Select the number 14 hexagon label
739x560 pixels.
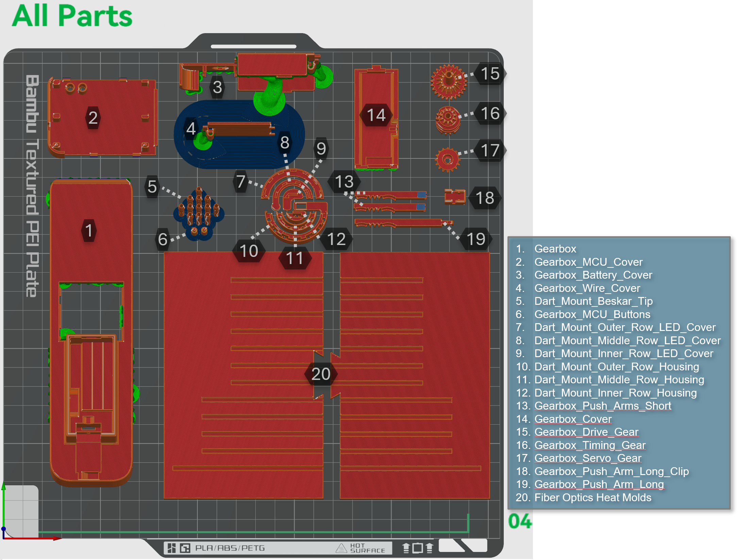point(376,115)
